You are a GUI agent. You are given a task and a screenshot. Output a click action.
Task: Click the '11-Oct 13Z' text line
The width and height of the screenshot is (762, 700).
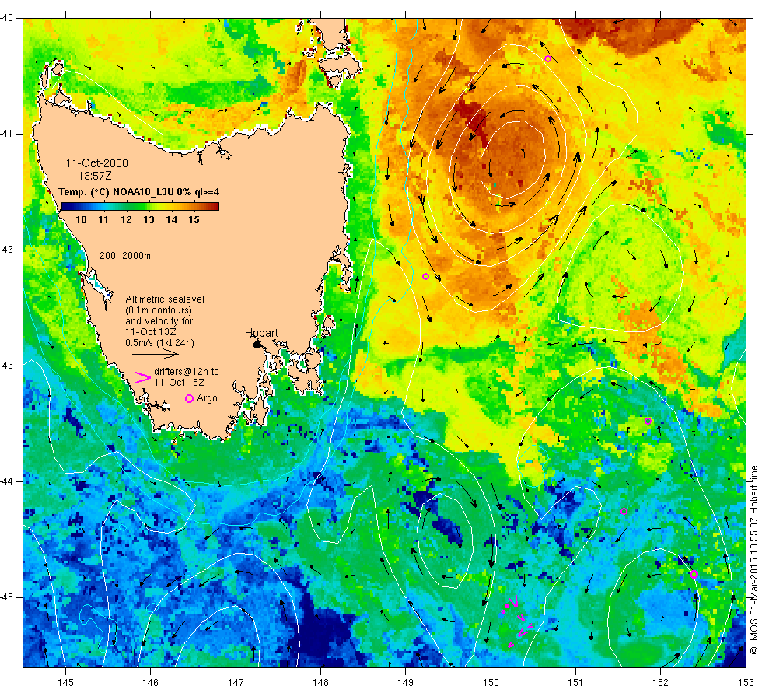point(150,332)
